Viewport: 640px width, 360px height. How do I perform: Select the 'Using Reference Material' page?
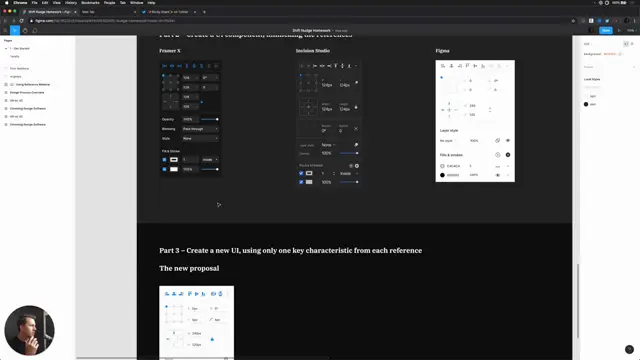[x=33, y=84]
